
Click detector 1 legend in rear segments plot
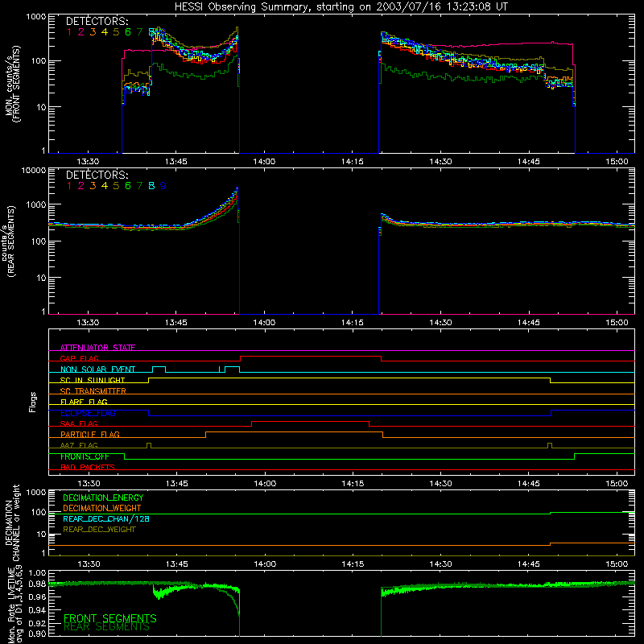click(69, 186)
